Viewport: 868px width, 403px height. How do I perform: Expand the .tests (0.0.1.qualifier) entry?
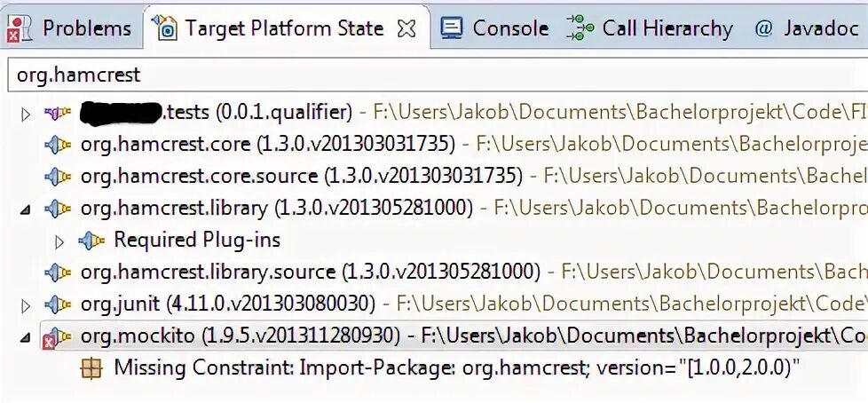point(25,114)
